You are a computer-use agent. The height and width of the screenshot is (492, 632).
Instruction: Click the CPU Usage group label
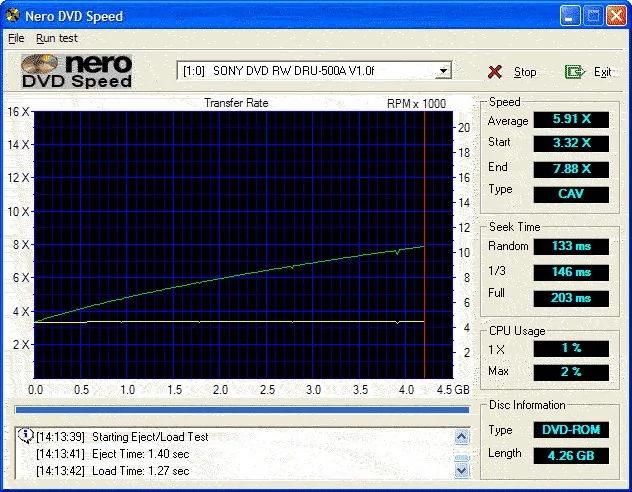pyautogui.click(x=517, y=331)
